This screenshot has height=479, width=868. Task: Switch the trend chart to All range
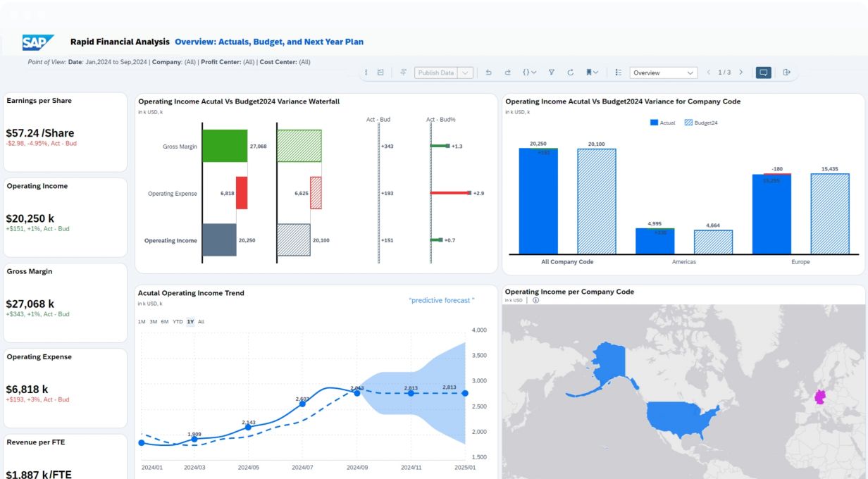coord(201,322)
